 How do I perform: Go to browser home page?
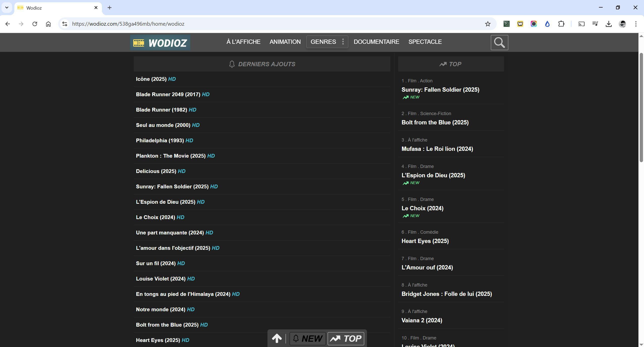[x=48, y=24]
